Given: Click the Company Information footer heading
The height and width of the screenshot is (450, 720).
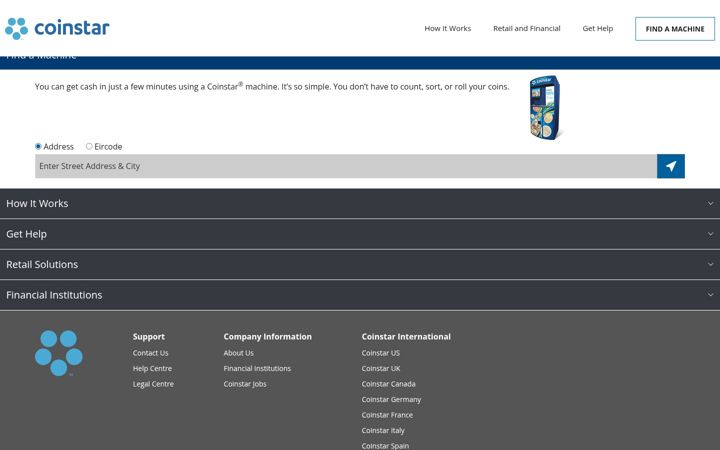Looking at the screenshot, I should click(268, 337).
